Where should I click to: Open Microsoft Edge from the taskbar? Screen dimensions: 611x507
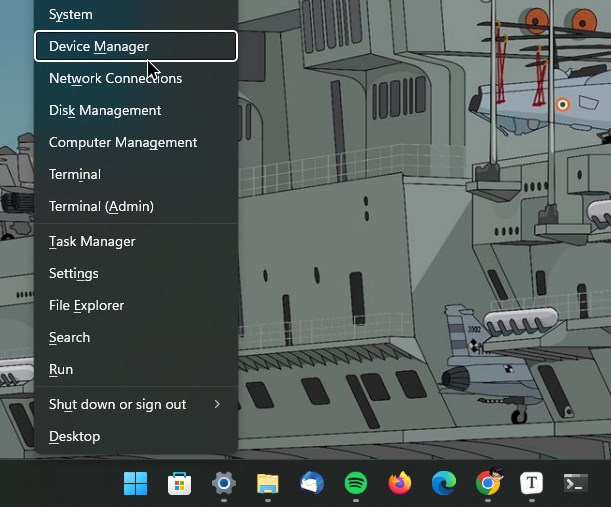(444, 483)
